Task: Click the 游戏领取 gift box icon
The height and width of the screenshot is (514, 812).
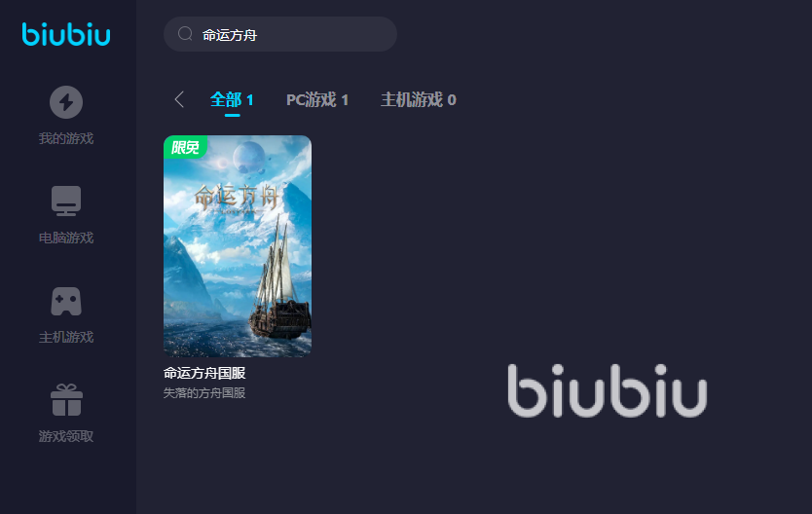Action: coord(66,400)
